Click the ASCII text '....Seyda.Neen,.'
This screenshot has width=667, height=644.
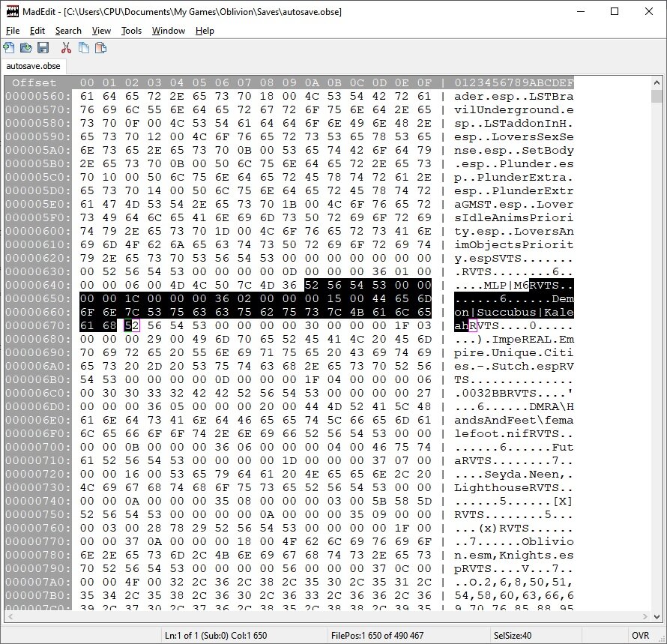coord(514,474)
